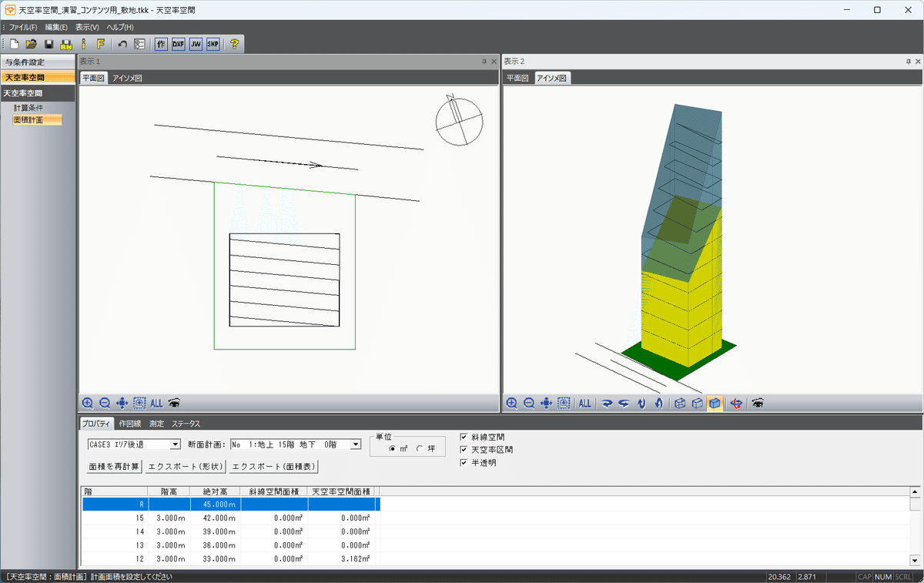The width and height of the screenshot is (924, 583).
Task: Click エクスポート(形状) button
Action: pos(185,466)
